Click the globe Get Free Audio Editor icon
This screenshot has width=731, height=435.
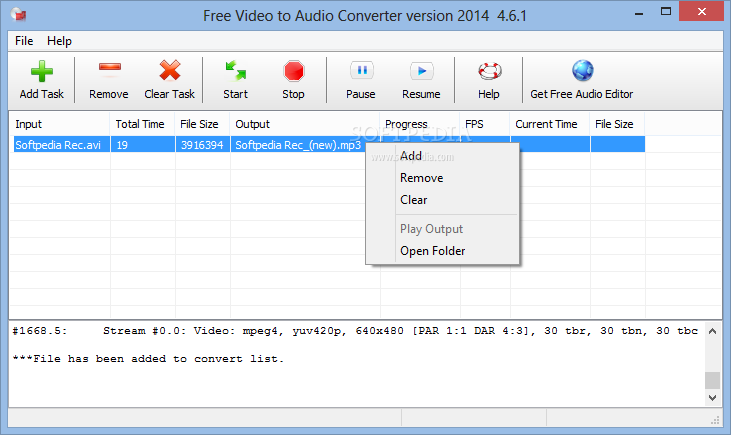pyautogui.click(x=583, y=71)
